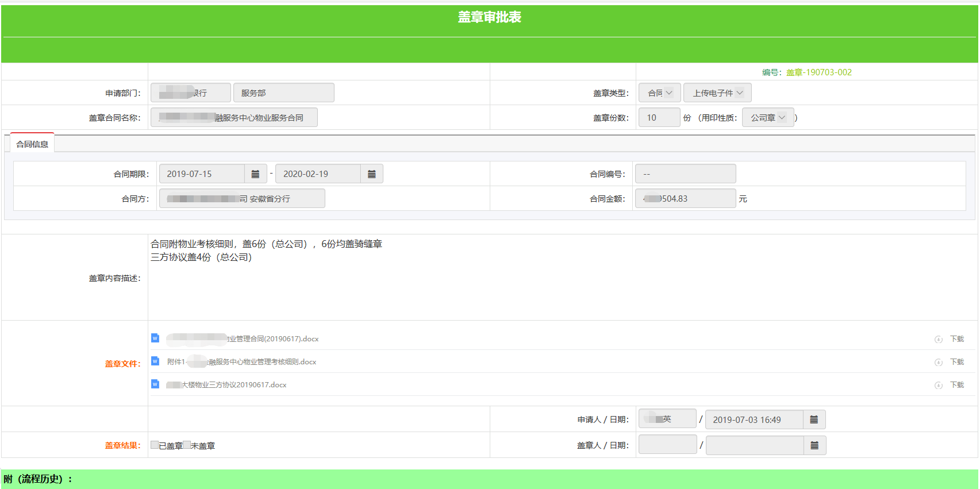Open the 公司章 seal nature dropdown
Image resolution: width=980 pixels, height=489 pixels.
coord(767,118)
